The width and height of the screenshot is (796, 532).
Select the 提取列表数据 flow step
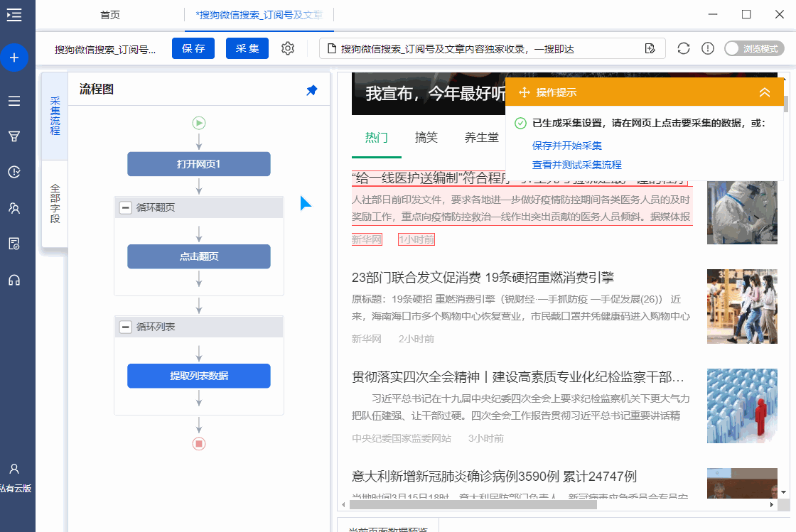199,376
